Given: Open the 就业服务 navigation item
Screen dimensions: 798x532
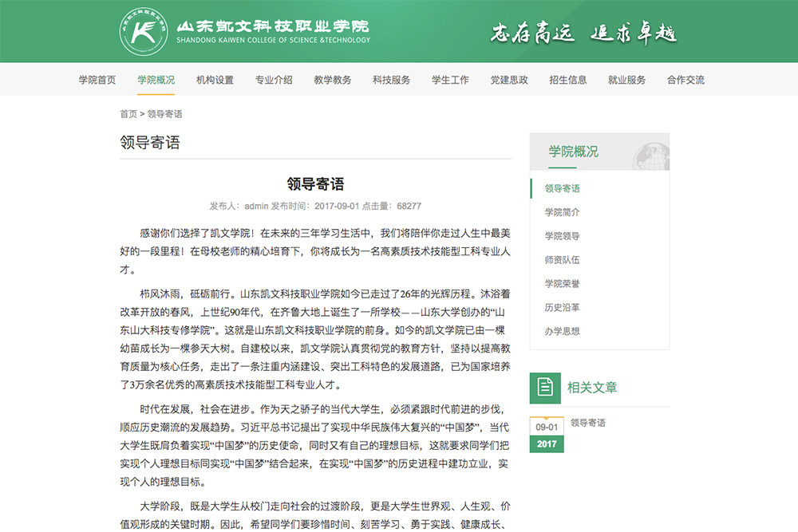Looking at the screenshot, I should (626, 80).
